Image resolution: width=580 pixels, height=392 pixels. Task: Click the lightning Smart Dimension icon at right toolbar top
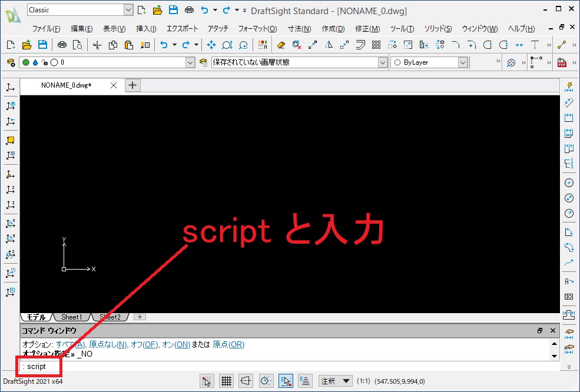(x=569, y=87)
